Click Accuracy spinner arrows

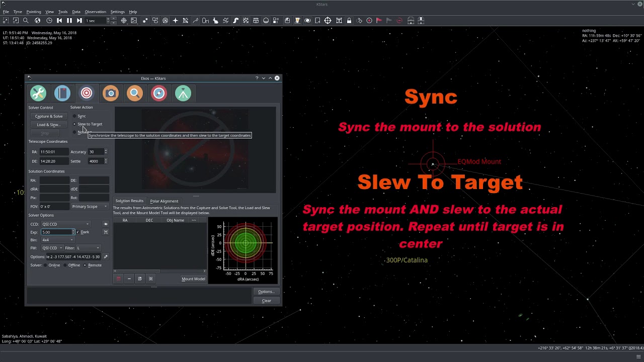click(106, 152)
